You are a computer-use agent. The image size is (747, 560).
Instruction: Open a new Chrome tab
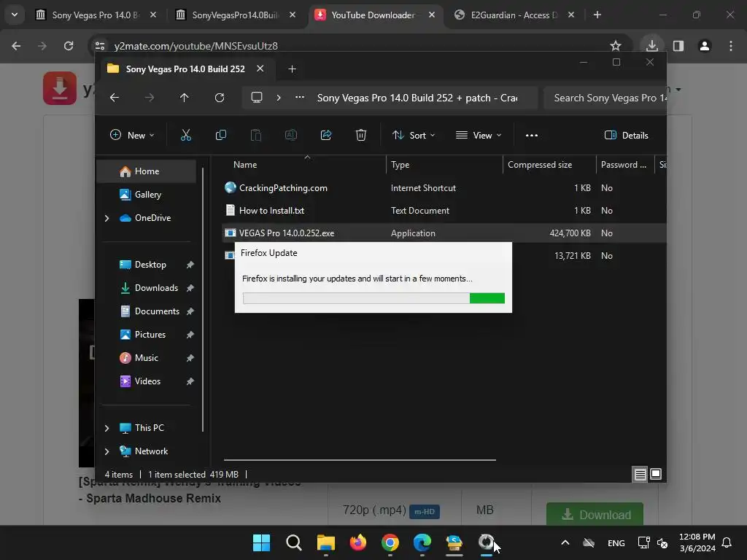[597, 15]
